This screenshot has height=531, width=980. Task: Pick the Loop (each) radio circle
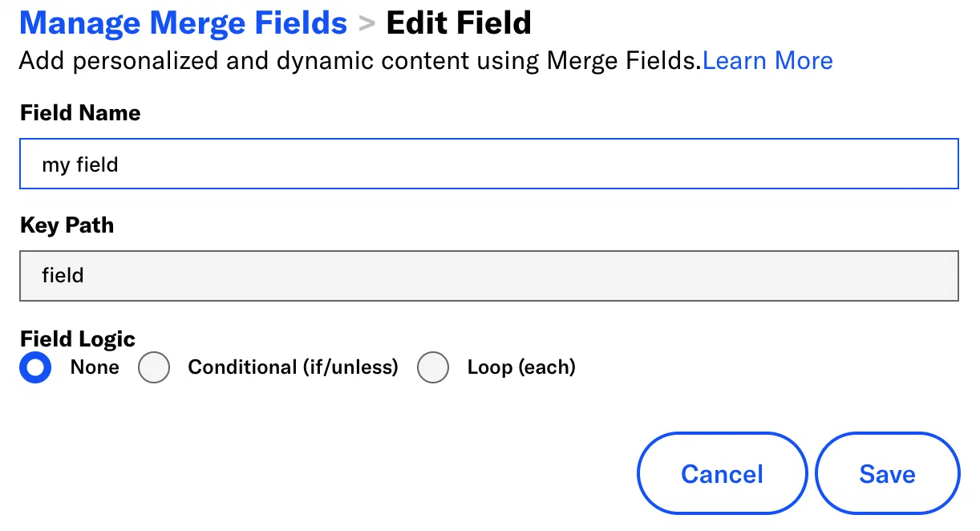(x=433, y=368)
